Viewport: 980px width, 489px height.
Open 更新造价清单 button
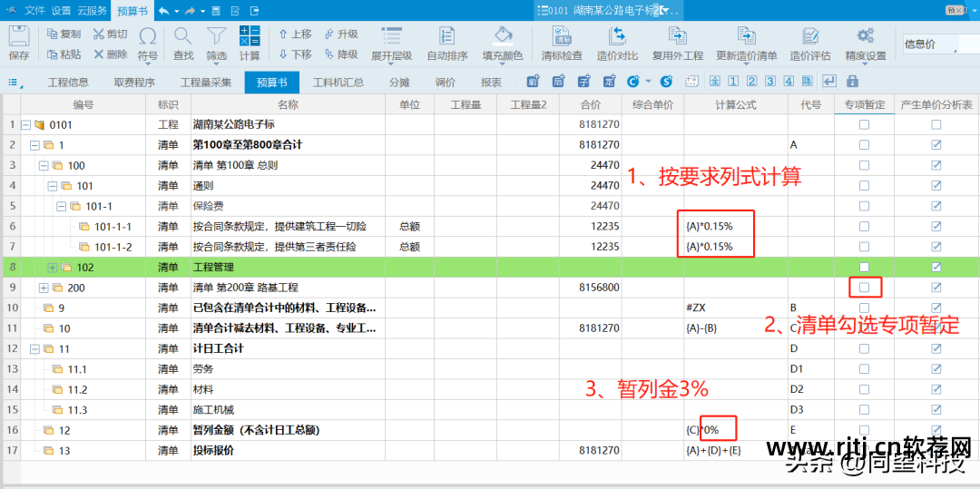(746, 44)
